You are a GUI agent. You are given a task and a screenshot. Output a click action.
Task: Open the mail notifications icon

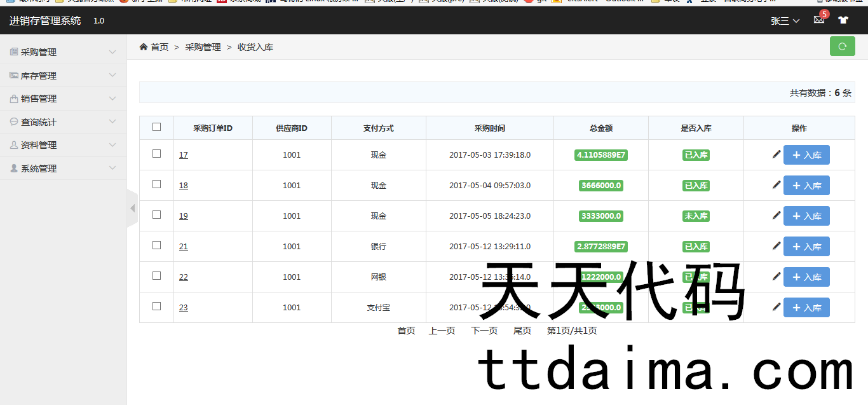click(819, 20)
